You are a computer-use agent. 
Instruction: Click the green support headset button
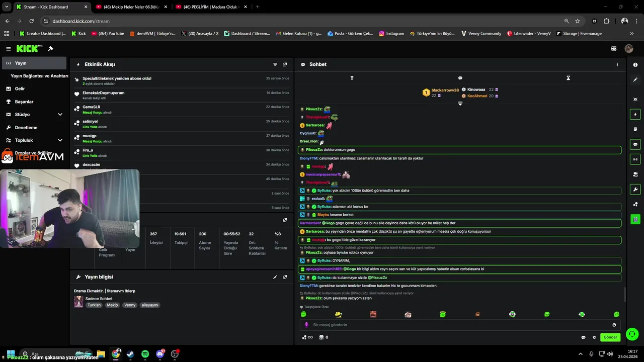click(632, 333)
